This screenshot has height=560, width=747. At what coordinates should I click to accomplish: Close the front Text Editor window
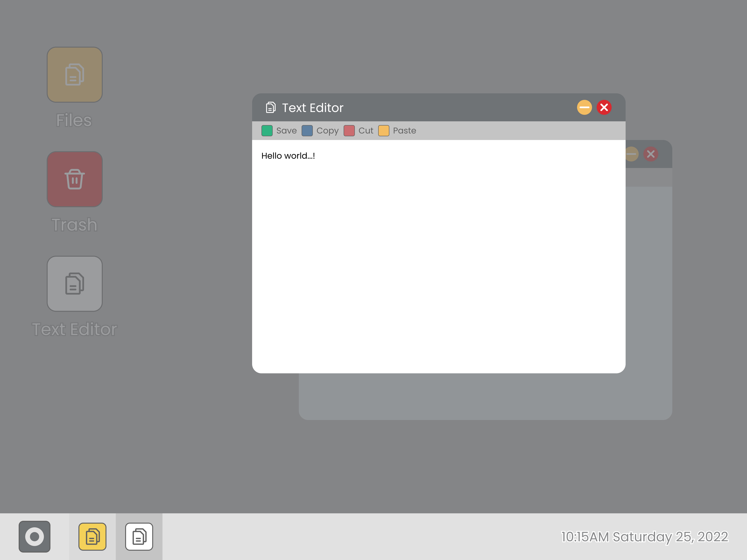[x=604, y=107]
